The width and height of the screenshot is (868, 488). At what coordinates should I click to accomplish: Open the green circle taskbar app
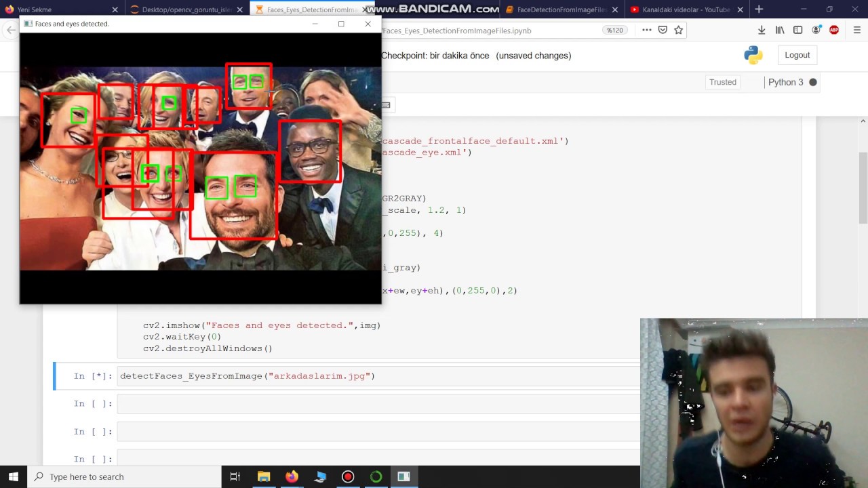pyautogui.click(x=376, y=476)
